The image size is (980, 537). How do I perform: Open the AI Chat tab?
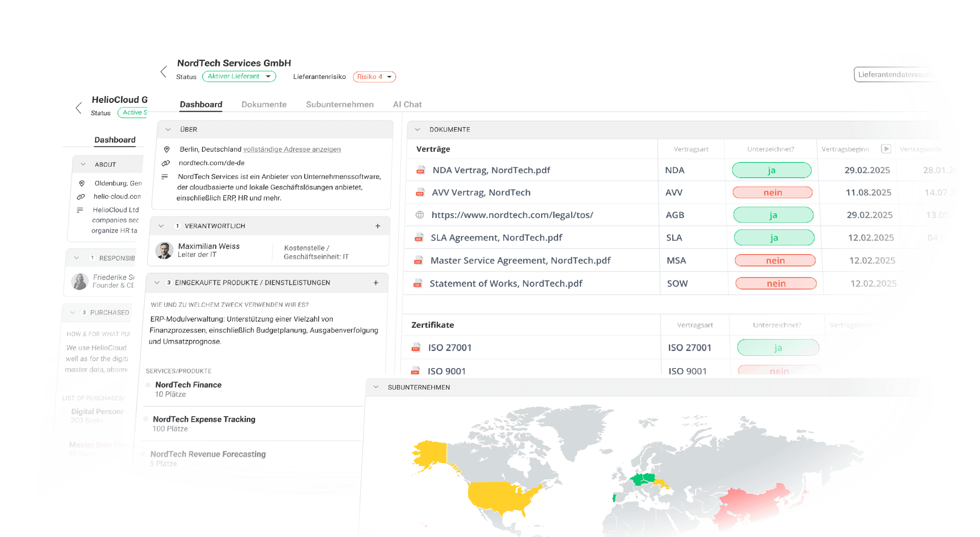tap(407, 104)
